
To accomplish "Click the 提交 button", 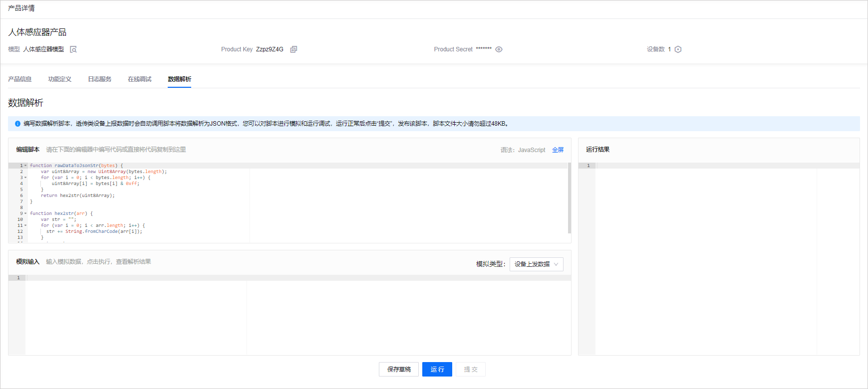I will tap(471, 370).
